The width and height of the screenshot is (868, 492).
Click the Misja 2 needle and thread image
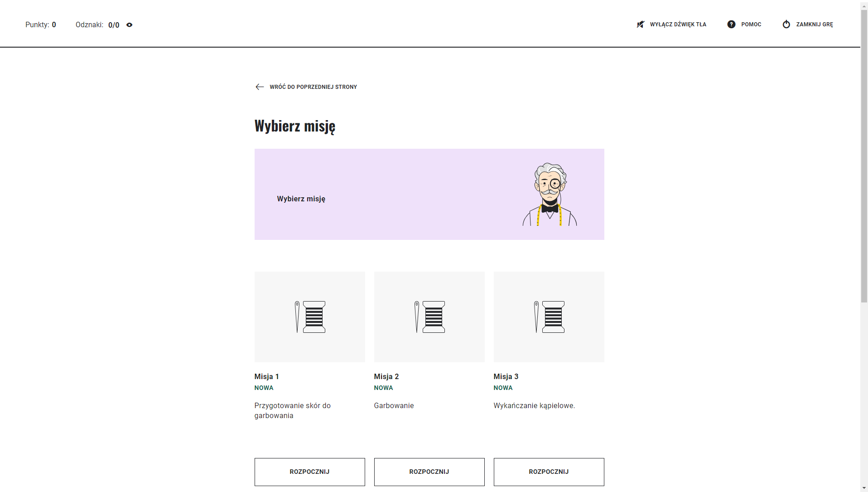429,317
